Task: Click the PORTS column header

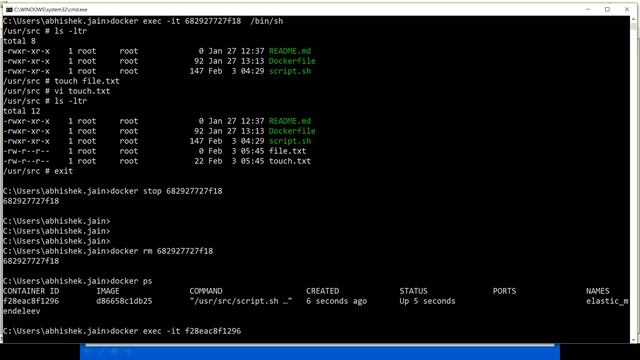Action: [x=504, y=291]
